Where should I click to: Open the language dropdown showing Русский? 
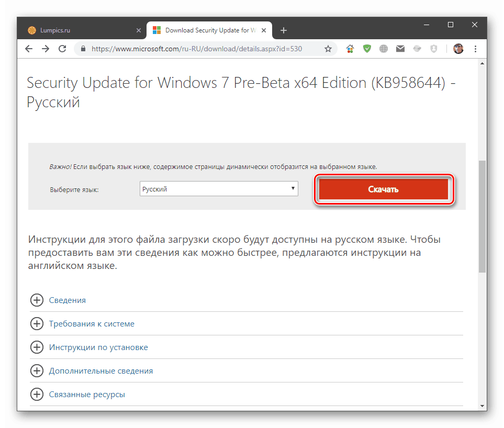[219, 189]
